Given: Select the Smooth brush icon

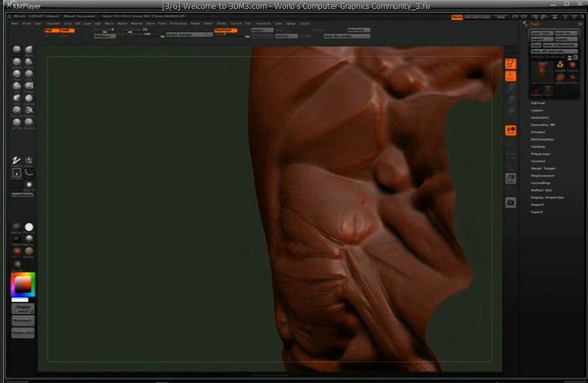Looking at the screenshot, I should [17, 62].
